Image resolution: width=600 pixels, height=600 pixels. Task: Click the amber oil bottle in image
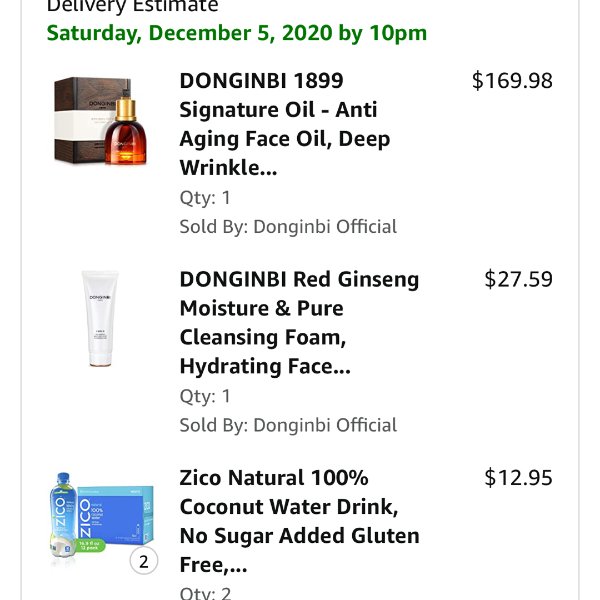(126, 131)
